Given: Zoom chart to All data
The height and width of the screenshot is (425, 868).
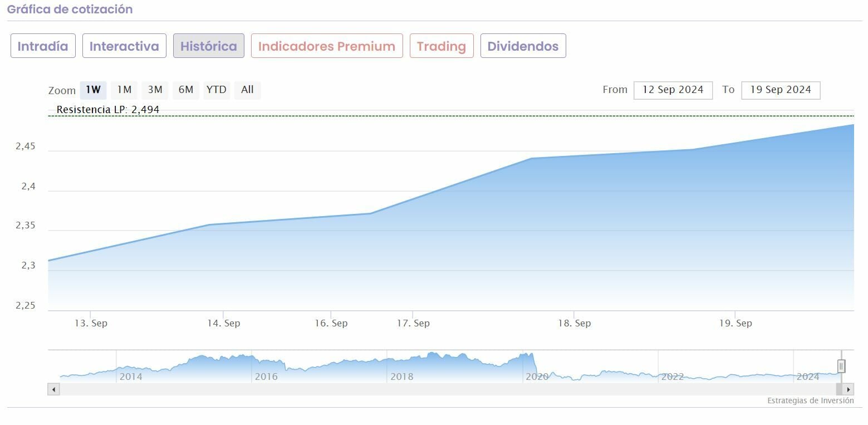Looking at the screenshot, I should click(x=247, y=90).
